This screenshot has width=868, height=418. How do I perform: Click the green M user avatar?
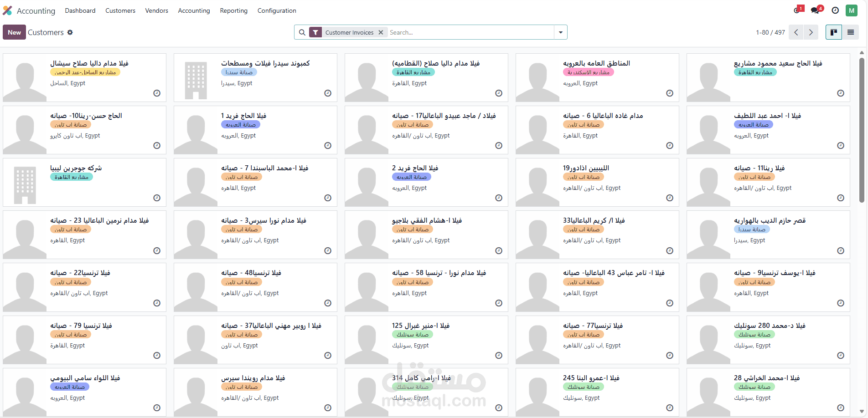tap(852, 10)
